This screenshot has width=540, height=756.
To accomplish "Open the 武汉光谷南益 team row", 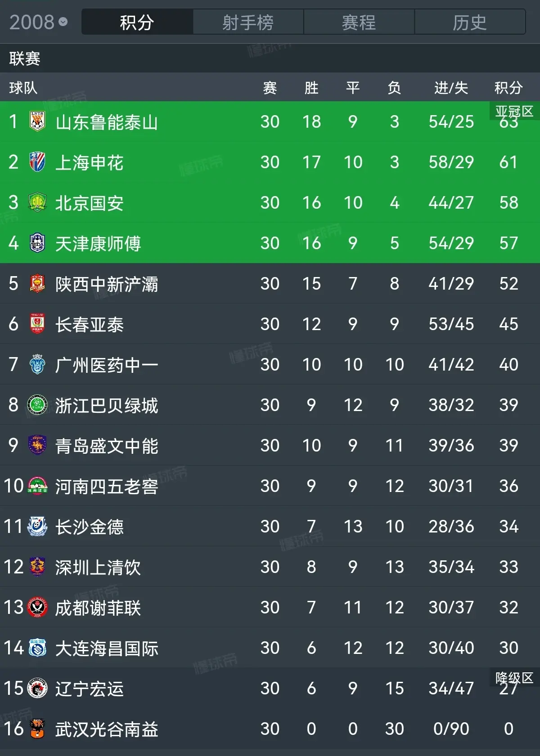I will [x=270, y=729].
